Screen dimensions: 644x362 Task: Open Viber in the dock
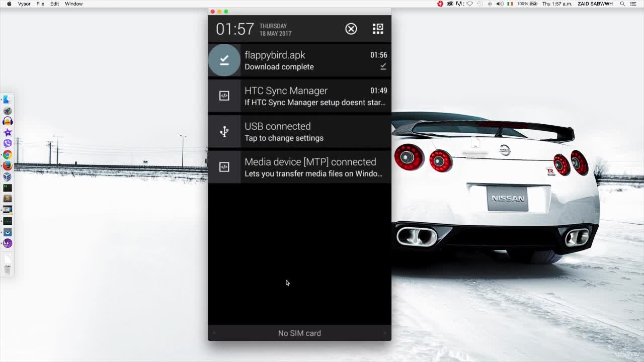point(7,144)
